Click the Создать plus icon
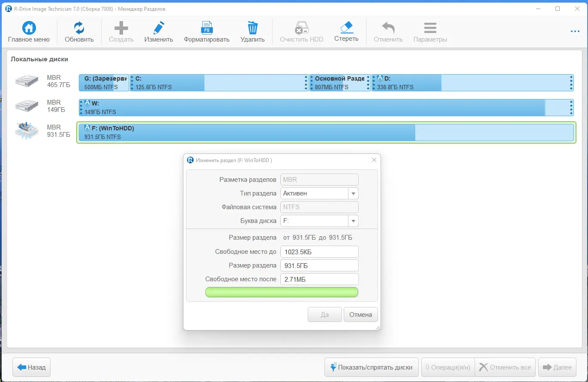Image resolution: width=588 pixels, height=382 pixels. [x=121, y=28]
